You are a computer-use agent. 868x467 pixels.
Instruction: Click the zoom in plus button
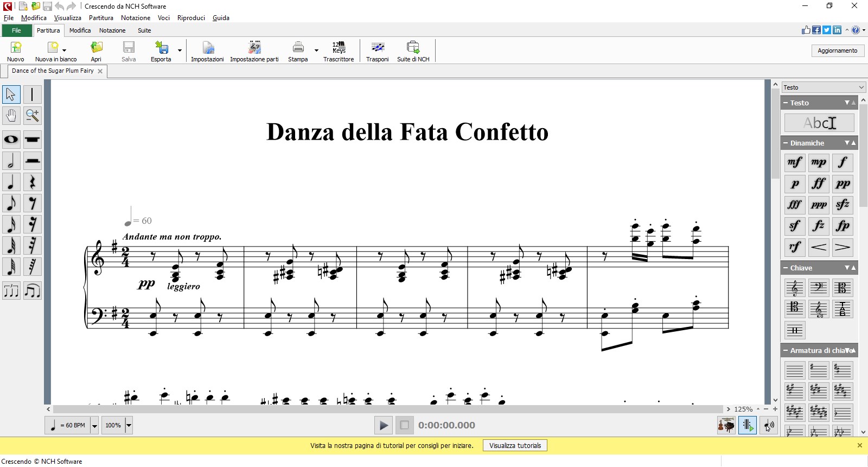775,409
